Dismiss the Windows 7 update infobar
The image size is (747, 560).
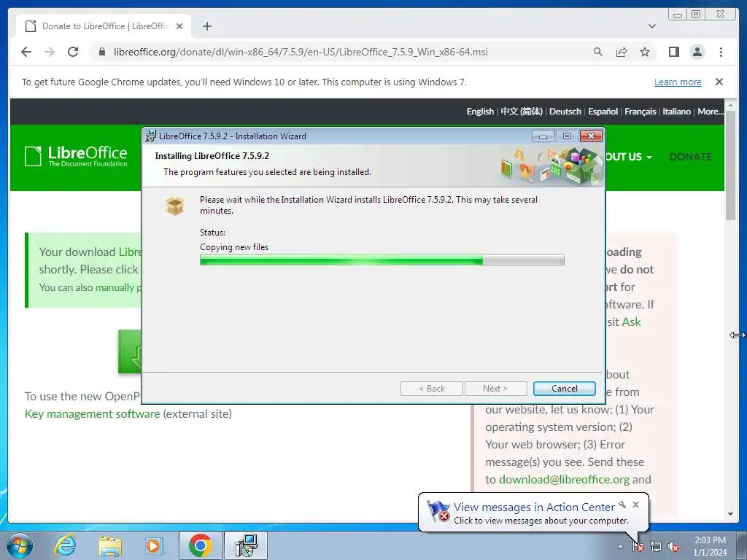(x=719, y=82)
